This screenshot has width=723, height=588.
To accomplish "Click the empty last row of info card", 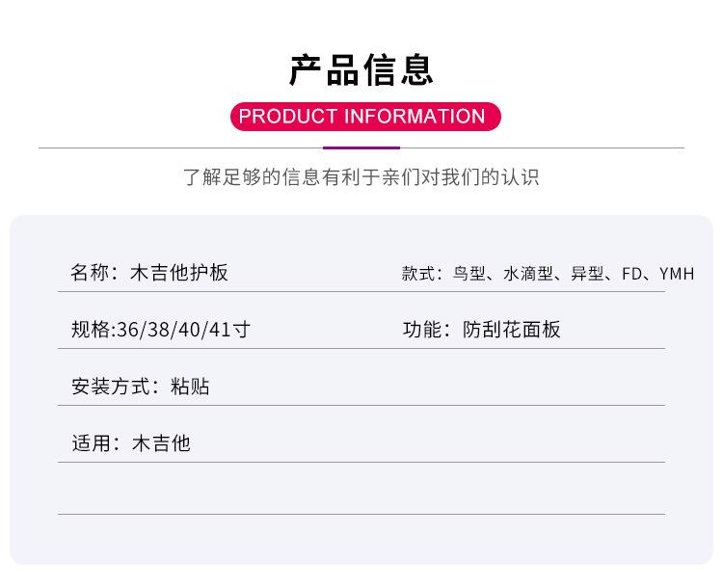I will coord(361,489).
